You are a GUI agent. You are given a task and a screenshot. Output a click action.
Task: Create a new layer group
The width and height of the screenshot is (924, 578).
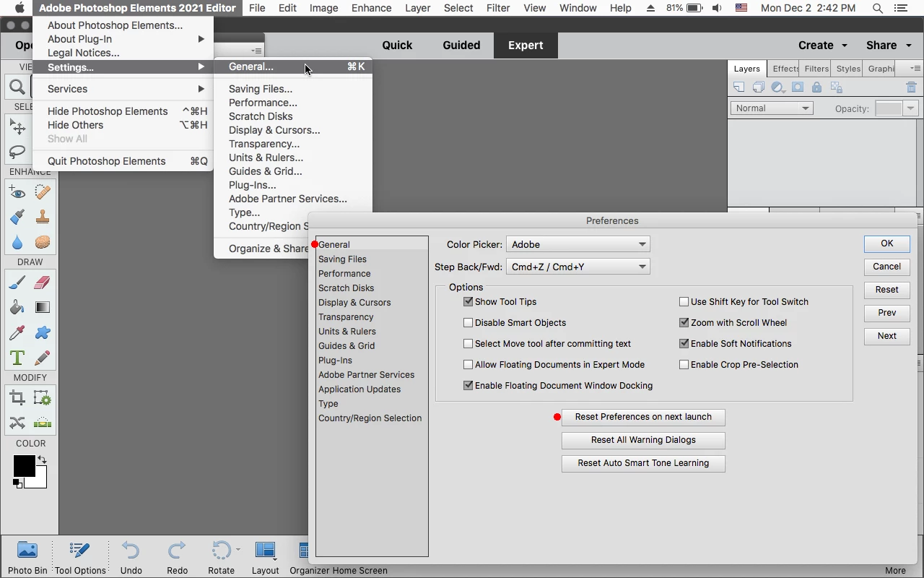(758, 87)
